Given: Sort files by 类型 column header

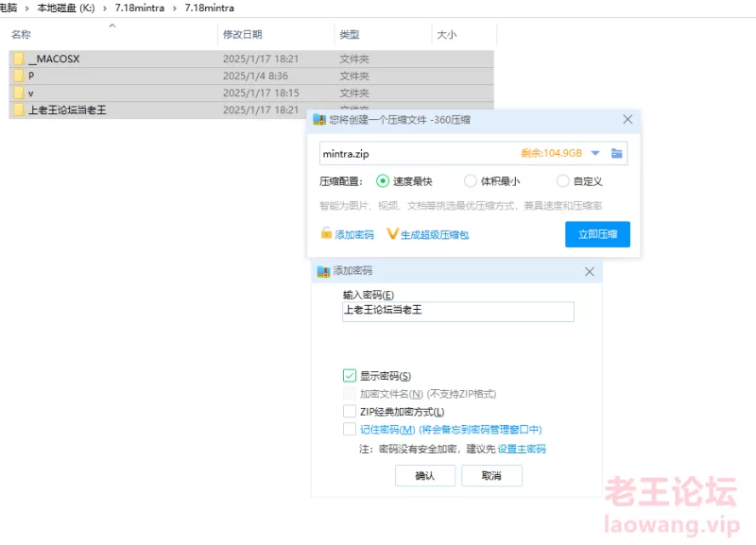Looking at the screenshot, I should point(350,35).
